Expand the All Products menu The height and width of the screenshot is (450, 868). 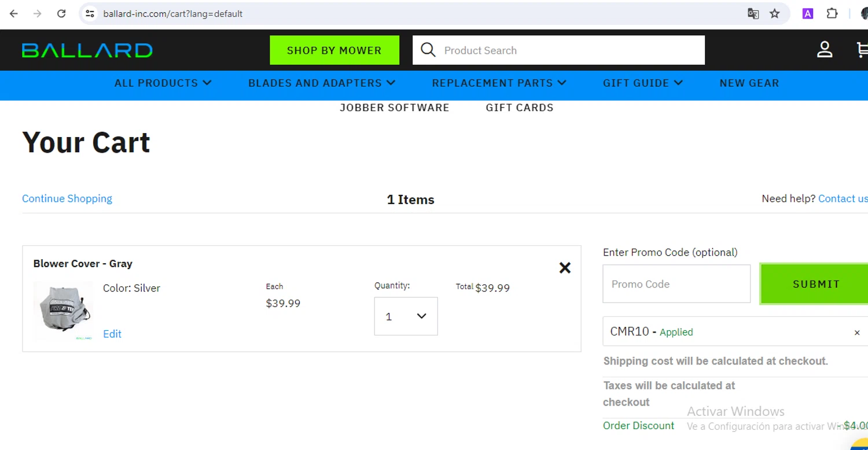tap(163, 83)
